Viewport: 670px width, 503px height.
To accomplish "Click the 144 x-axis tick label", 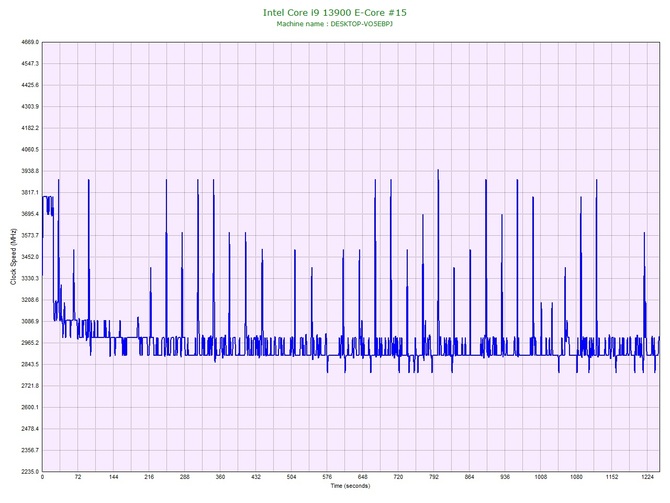I will tap(114, 477).
